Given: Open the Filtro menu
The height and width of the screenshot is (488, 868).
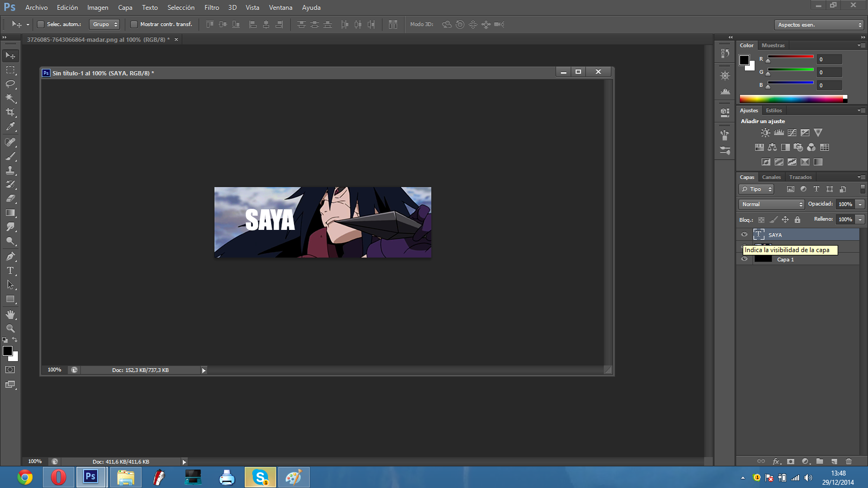Looking at the screenshot, I should 212,8.
